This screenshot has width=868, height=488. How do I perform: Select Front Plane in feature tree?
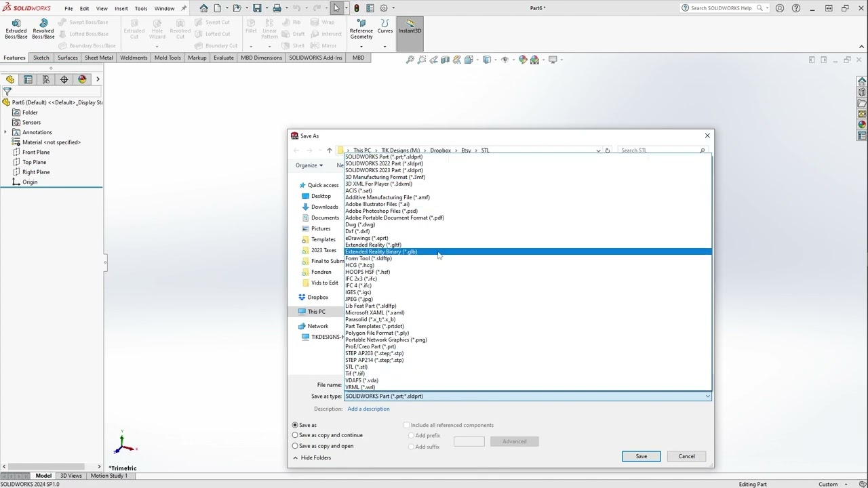(36, 152)
